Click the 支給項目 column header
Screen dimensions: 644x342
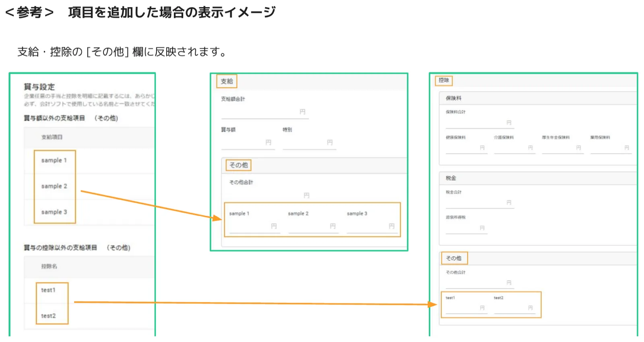pos(52,137)
